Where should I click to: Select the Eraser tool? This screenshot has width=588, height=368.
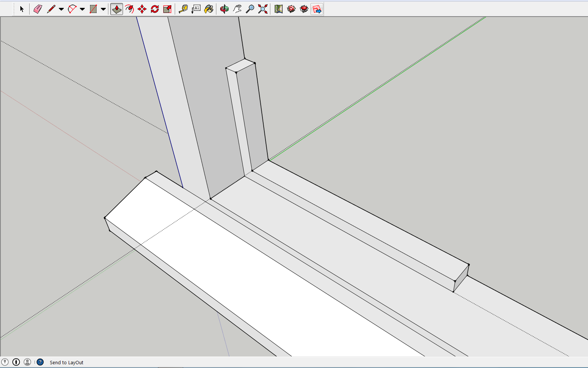pos(37,9)
